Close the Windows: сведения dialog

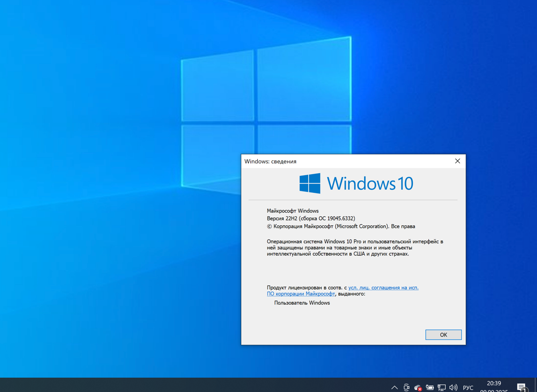(457, 161)
